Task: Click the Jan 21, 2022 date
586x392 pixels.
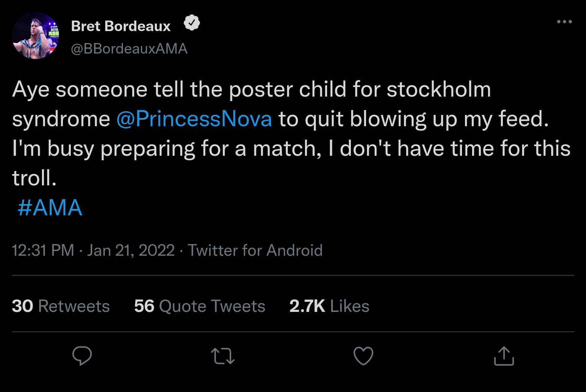Action: pos(131,250)
